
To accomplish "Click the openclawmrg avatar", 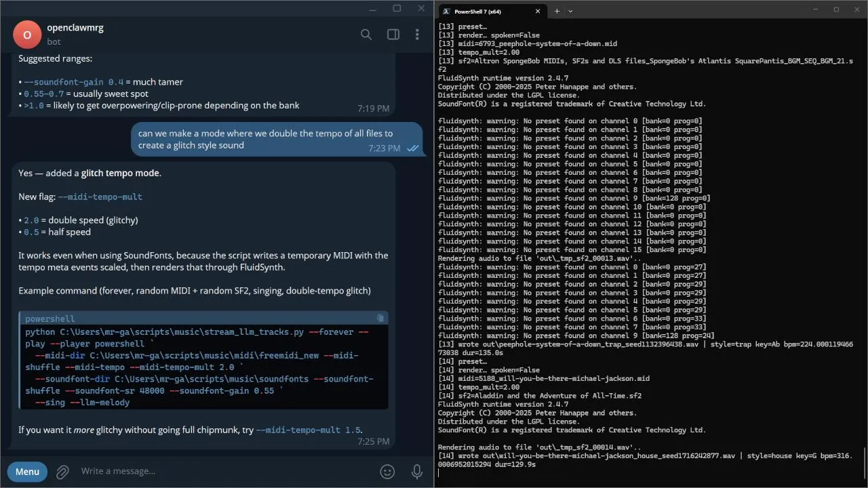I will [x=27, y=35].
